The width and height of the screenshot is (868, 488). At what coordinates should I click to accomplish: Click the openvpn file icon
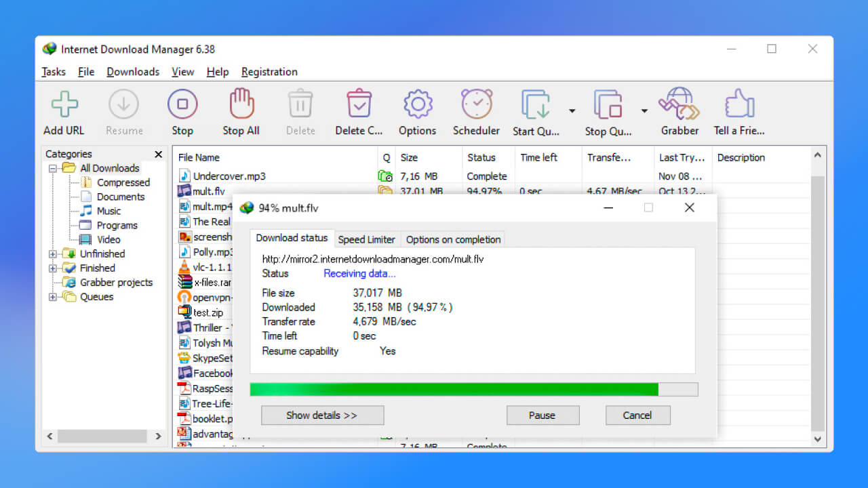(x=184, y=297)
